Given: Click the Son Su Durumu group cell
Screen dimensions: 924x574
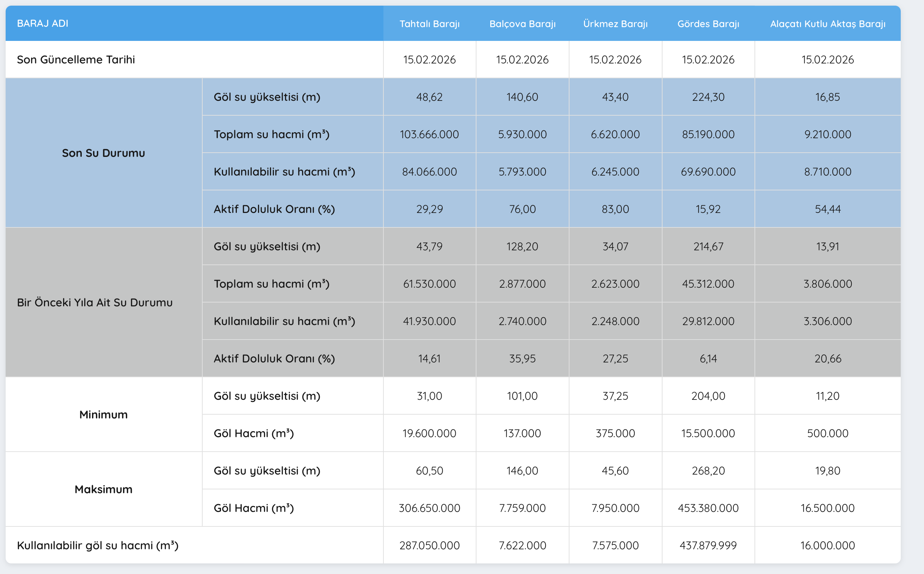Looking at the screenshot, I should click(103, 153).
